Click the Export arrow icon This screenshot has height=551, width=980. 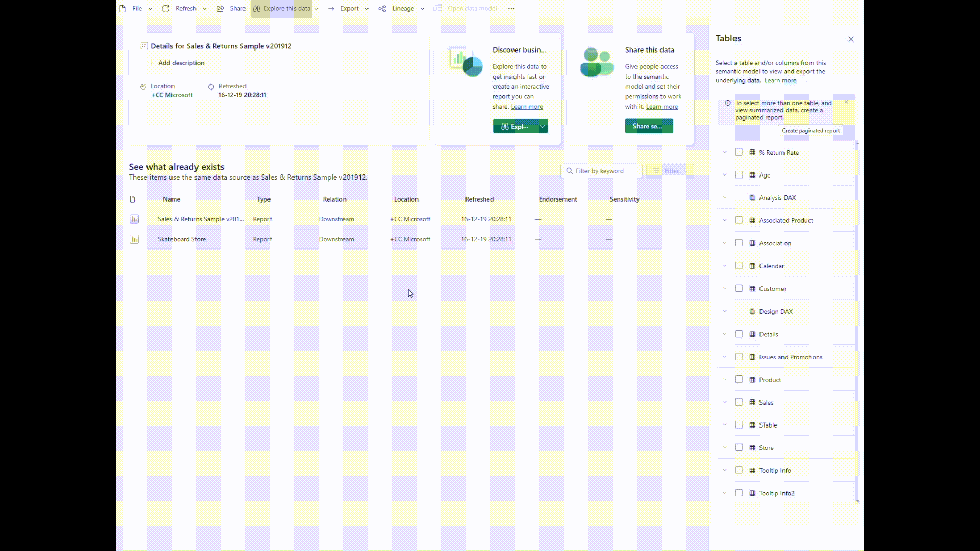[x=330, y=9]
